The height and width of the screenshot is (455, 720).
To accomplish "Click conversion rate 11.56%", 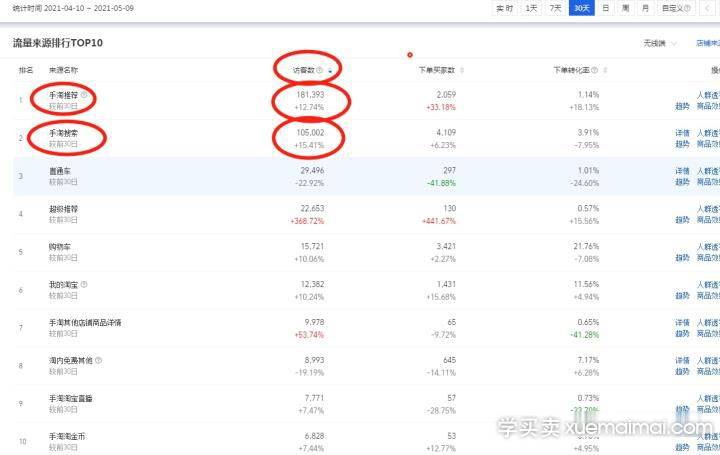I will 586,284.
